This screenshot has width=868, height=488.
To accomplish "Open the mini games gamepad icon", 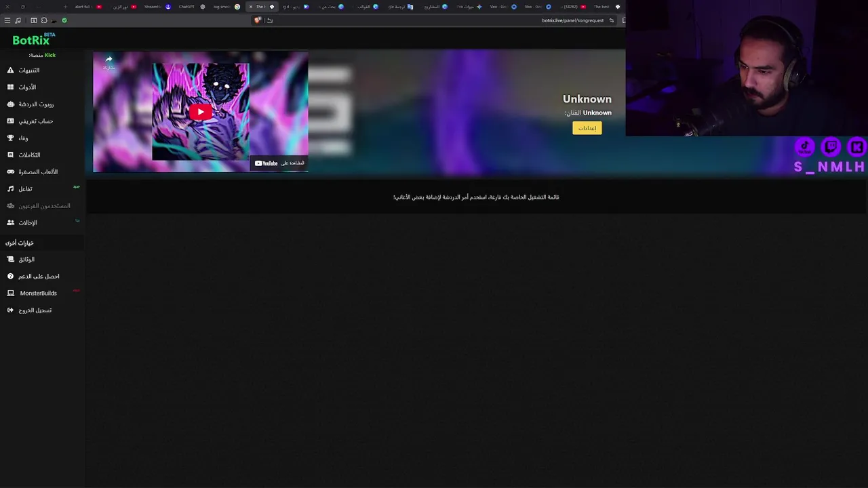I will (10, 172).
